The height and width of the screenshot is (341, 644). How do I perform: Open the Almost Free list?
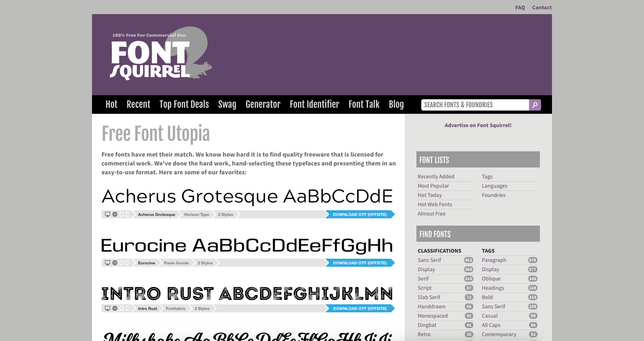(431, 214)
